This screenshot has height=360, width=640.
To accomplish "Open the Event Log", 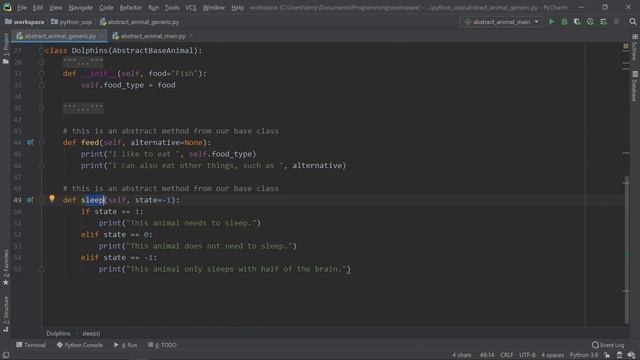I will coord(608,345).
